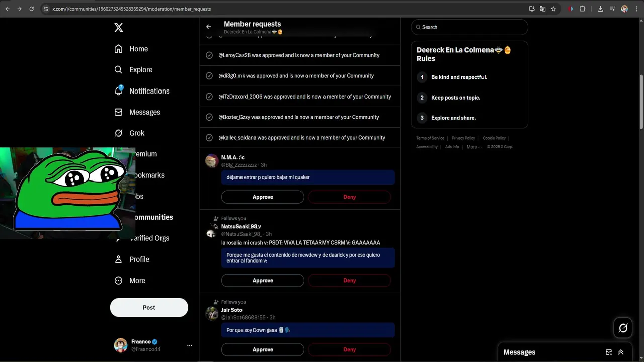Bookmark this page with star icon

553,9
